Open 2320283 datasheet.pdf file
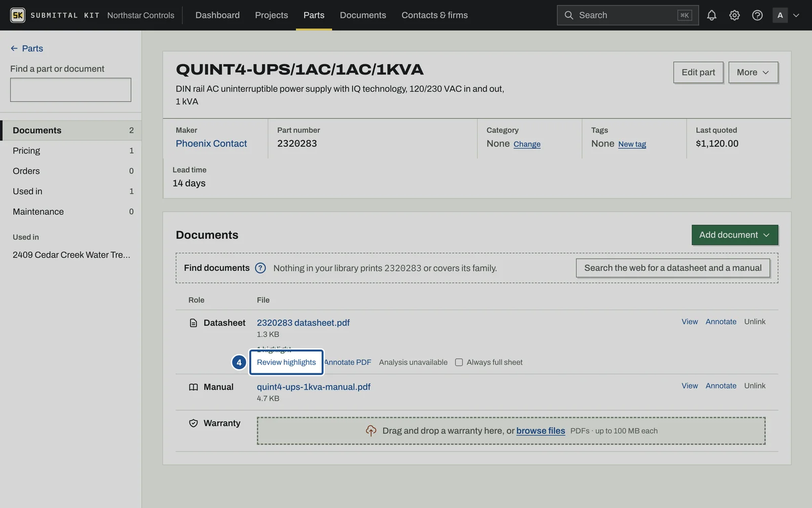The height and width of the screenshot is (508, 812). 303,323
